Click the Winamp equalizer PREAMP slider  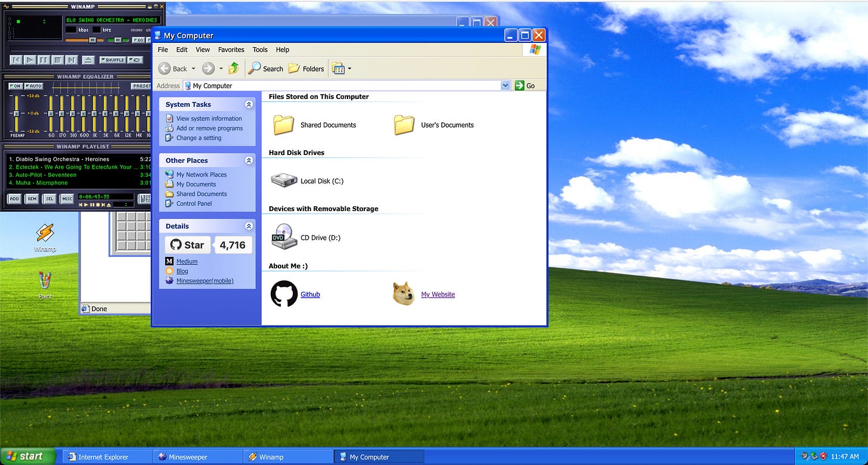coord(16,113)
